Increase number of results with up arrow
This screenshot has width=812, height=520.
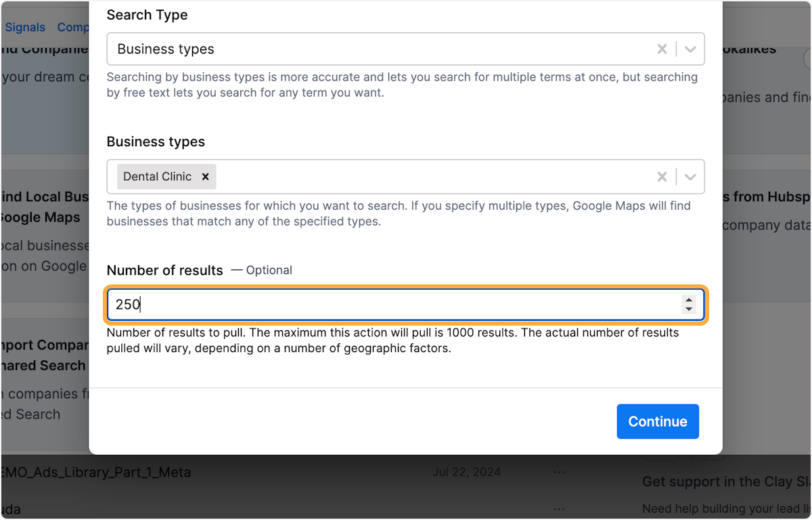click(689, 300)
